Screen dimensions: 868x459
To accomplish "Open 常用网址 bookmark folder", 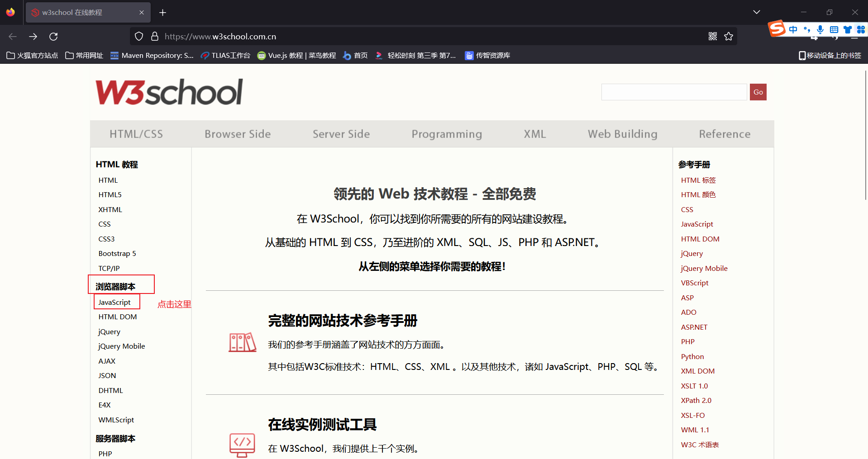I will pyautogui.click(x=84, y=56).
